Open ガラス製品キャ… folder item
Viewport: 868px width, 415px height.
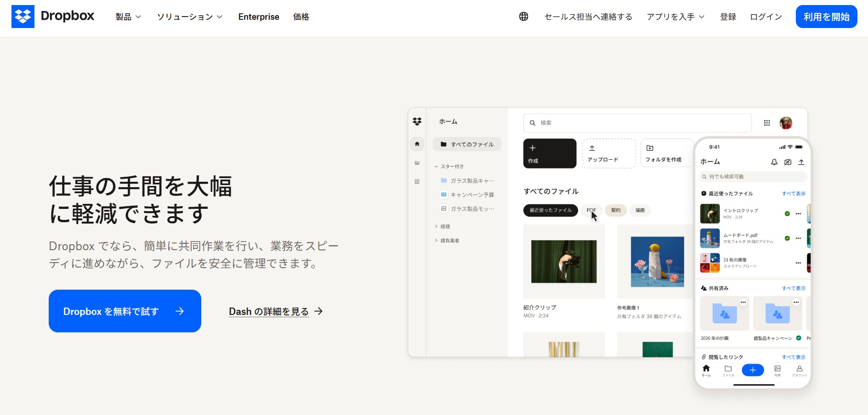click(467, 180)
